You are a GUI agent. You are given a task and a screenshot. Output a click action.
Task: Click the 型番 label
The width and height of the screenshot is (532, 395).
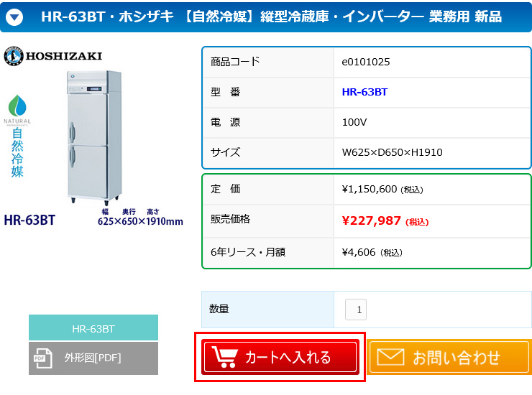coord(225,92)
